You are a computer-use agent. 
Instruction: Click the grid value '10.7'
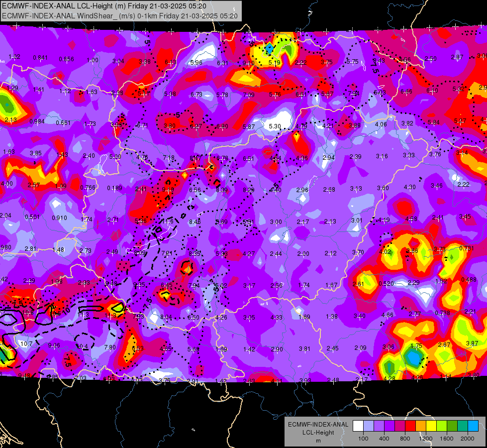[x=26, y=344]
